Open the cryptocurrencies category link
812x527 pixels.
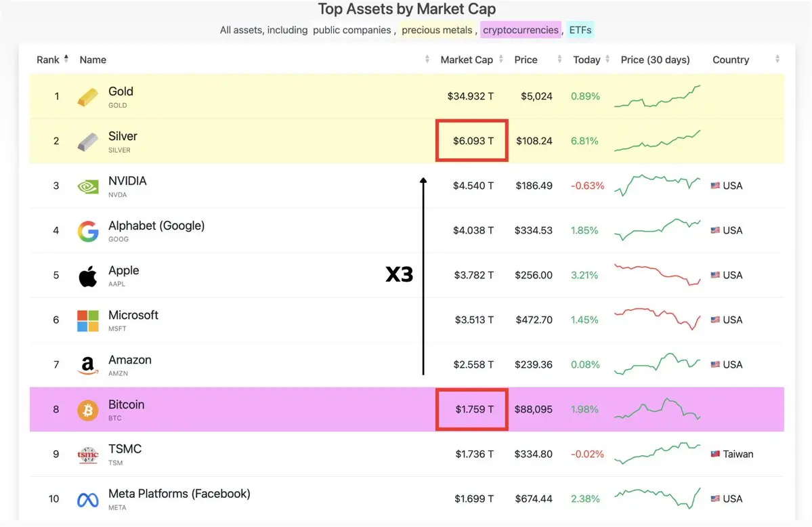521,30
